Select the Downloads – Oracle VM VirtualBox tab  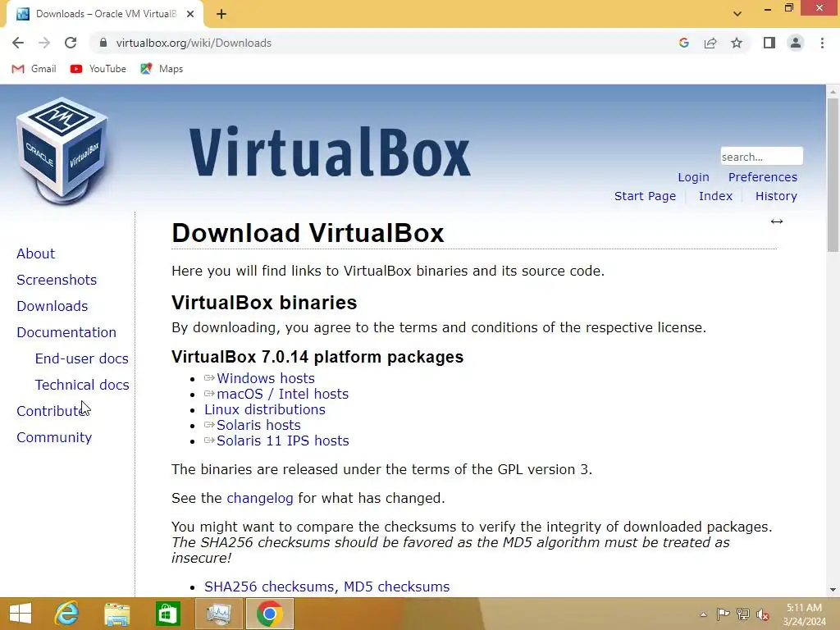pos(106,14)
